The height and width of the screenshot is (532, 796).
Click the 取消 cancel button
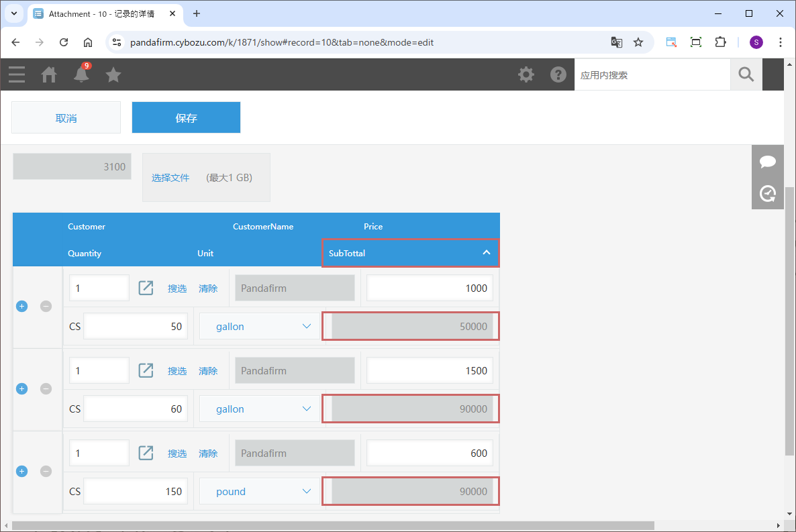pos(66,118)
